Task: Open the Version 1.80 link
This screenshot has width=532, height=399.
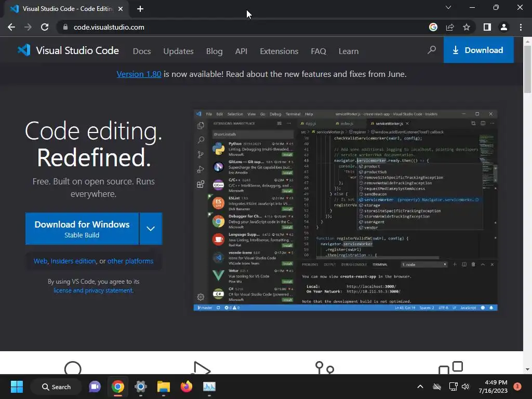Action: pos(139,74)
